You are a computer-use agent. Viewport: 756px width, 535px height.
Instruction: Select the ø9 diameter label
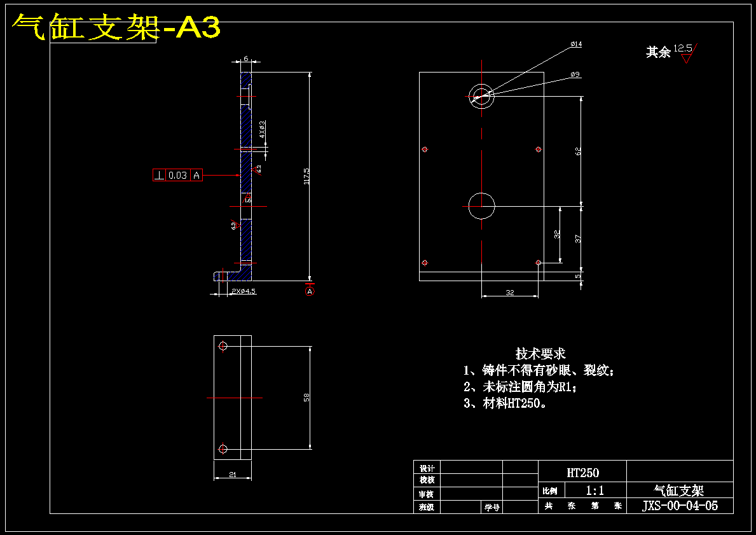(x=575, y=74)
